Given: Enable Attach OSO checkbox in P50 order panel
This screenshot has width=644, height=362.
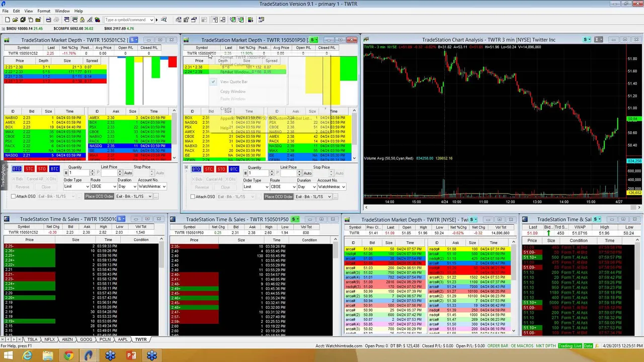Looking at the screenshot, I should 193,197.
